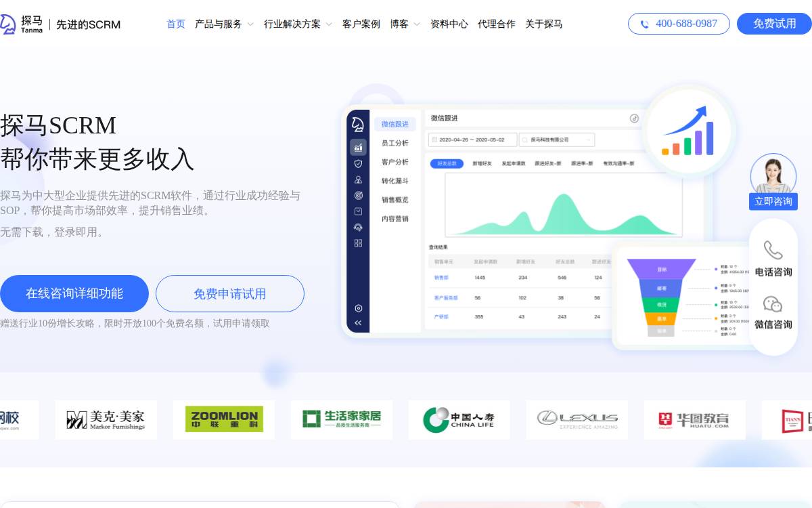Click the round icon right of 微信跟进 title
812x508 pixels.
point(634,118)
